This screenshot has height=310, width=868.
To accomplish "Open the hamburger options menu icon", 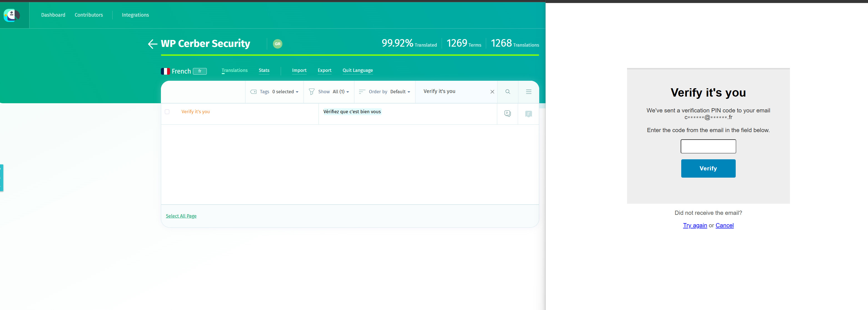I will (x=528, y=92).
